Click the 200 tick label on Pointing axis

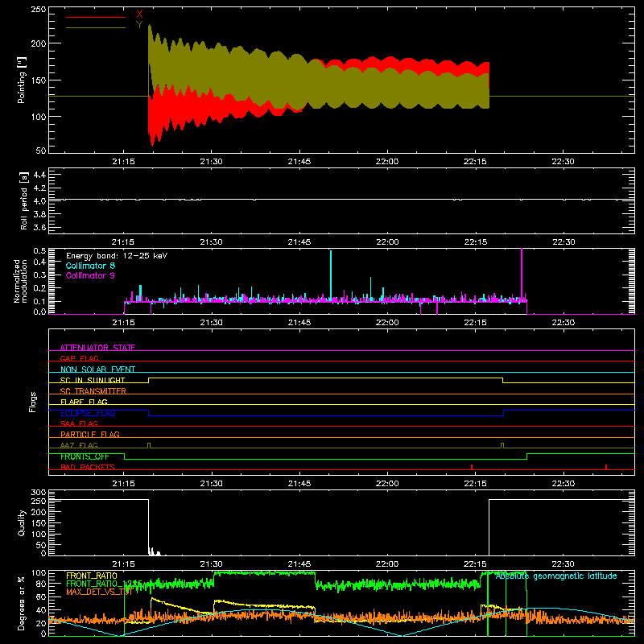tap(39, 43)
